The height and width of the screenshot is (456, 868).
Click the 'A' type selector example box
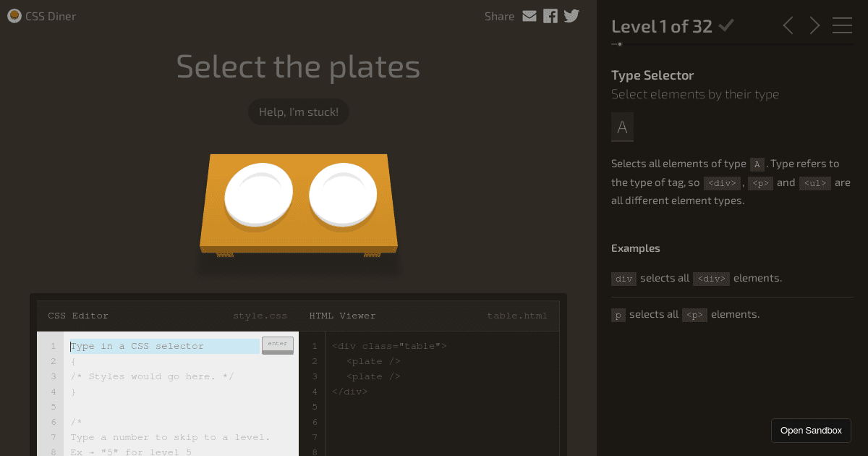point(622,126)
